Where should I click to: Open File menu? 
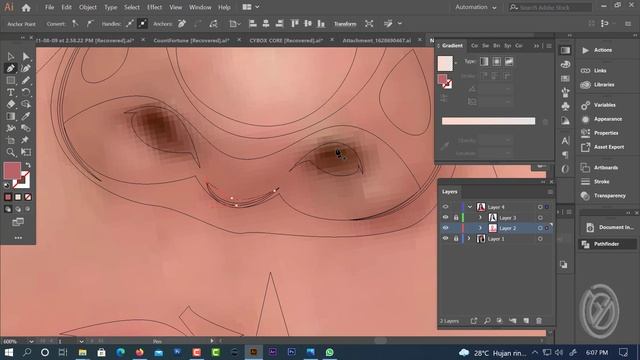(x=49, y=7)
